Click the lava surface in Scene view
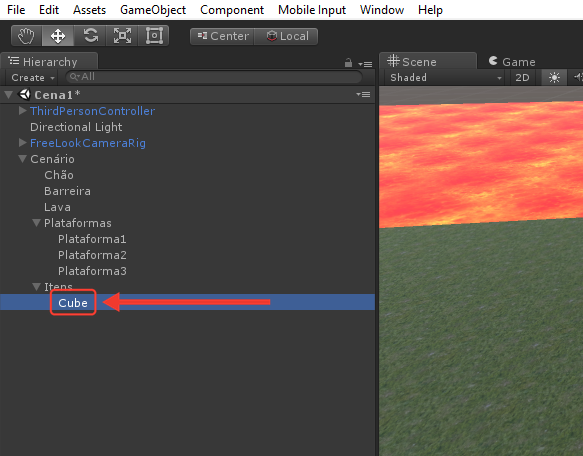 pos(481,164)
